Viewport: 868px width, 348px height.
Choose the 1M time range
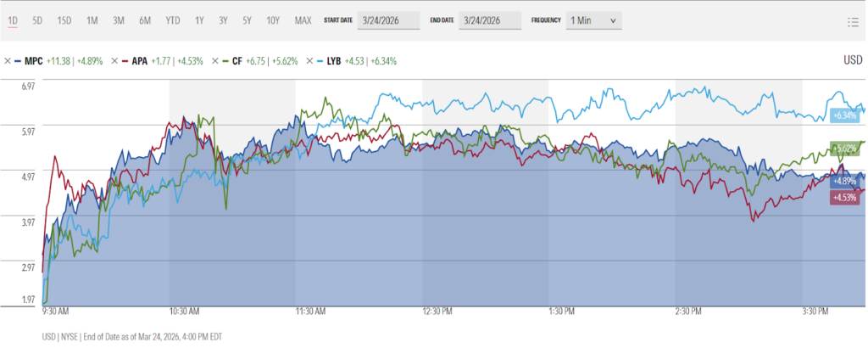click(92, 20)
